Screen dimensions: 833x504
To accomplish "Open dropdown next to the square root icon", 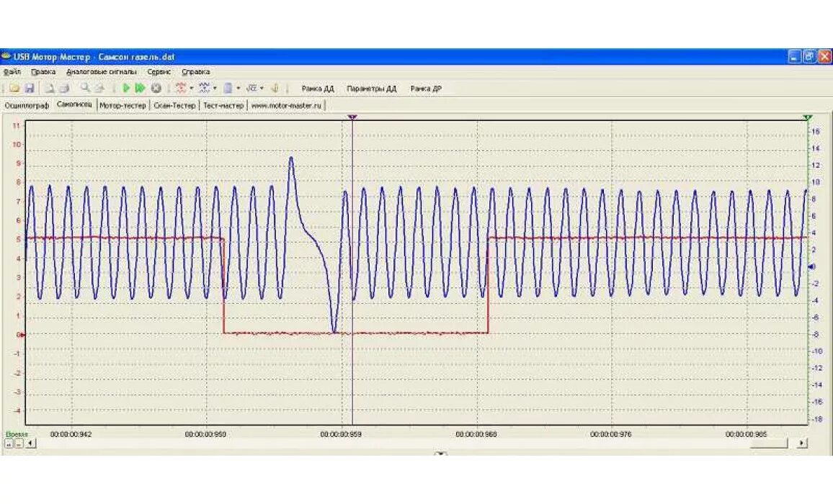I will 262,88.
